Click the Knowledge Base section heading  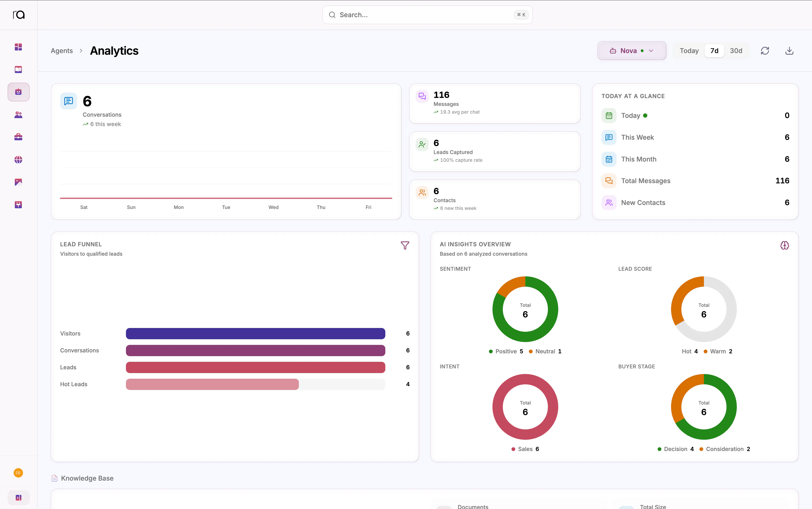[87, 478]
